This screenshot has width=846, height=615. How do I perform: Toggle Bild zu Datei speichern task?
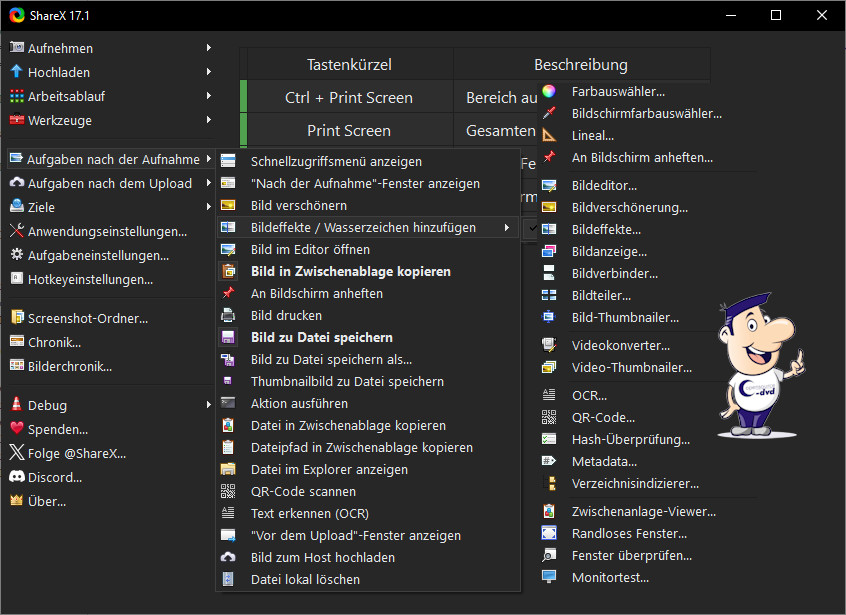pos(321,337)
